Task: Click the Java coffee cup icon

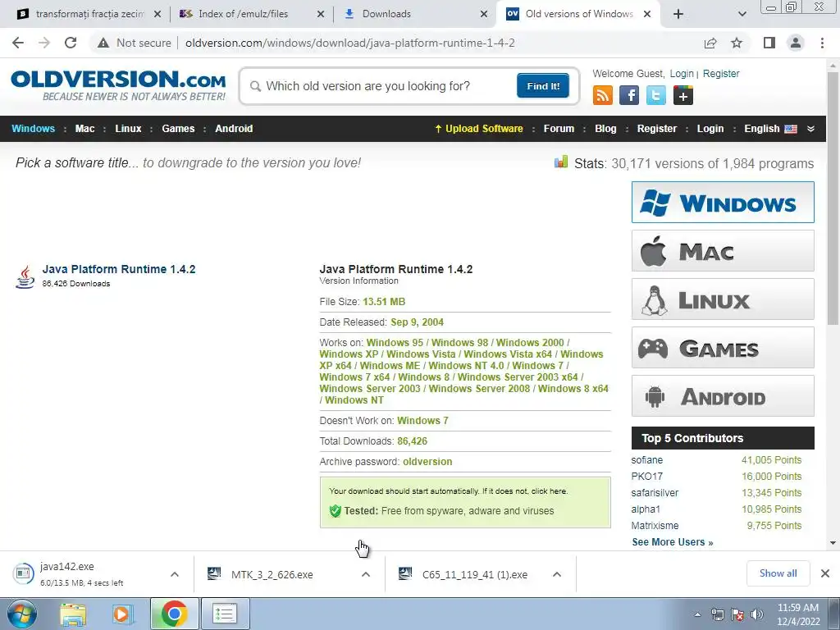Action: tap(25, 276)
